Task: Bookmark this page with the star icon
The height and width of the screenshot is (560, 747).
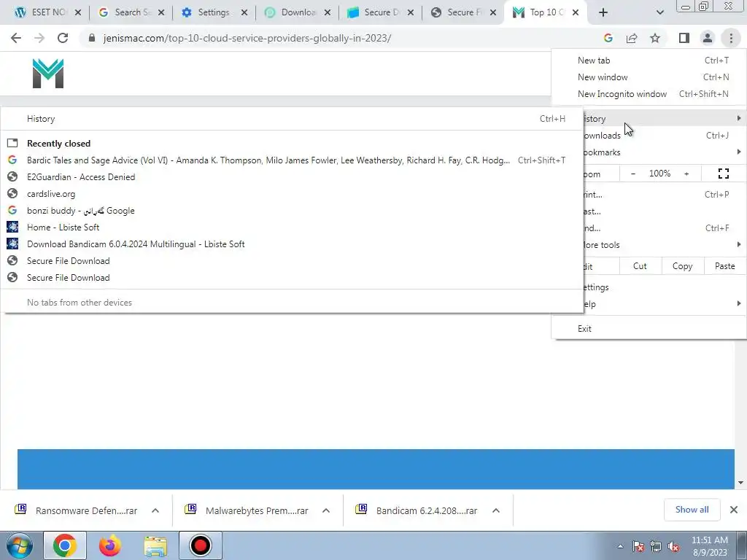Action: pos(655,38)
